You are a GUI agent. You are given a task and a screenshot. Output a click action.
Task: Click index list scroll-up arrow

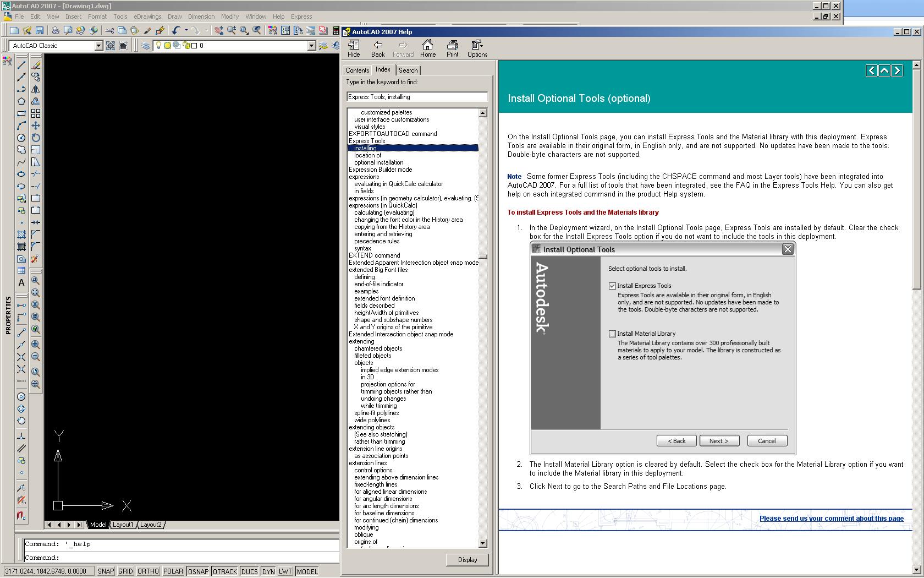(483, 113)
